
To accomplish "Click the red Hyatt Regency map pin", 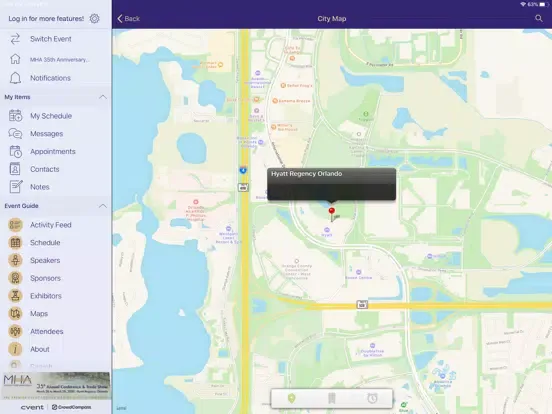I will click(x=332, y=213).
